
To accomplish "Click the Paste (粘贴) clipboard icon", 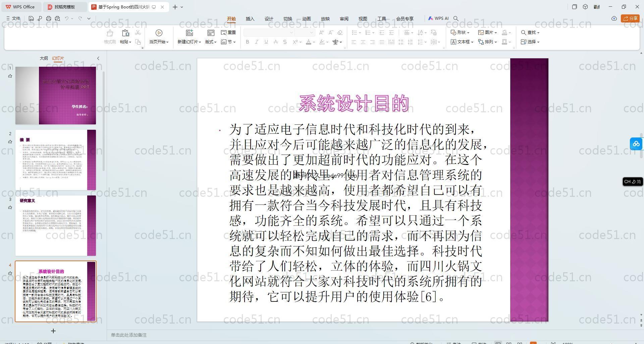I will click(x=125, y=33).
